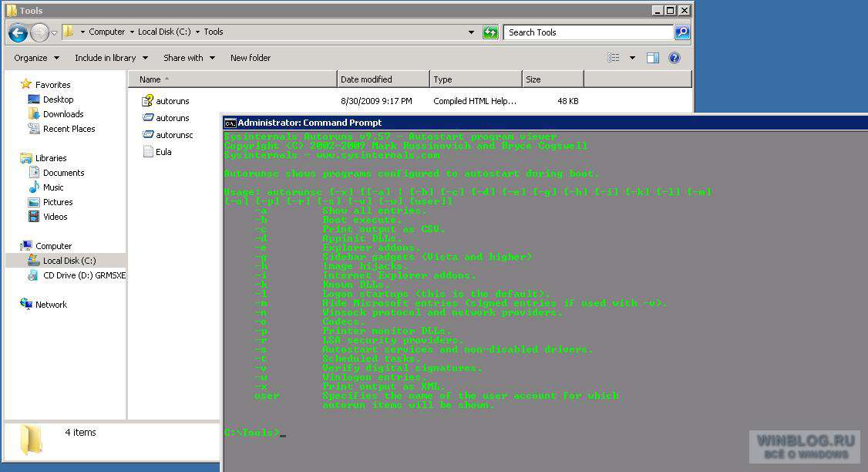868x472 pixels.
Task: Click the folder icon in address bar
Action: (x=68, y=32)
